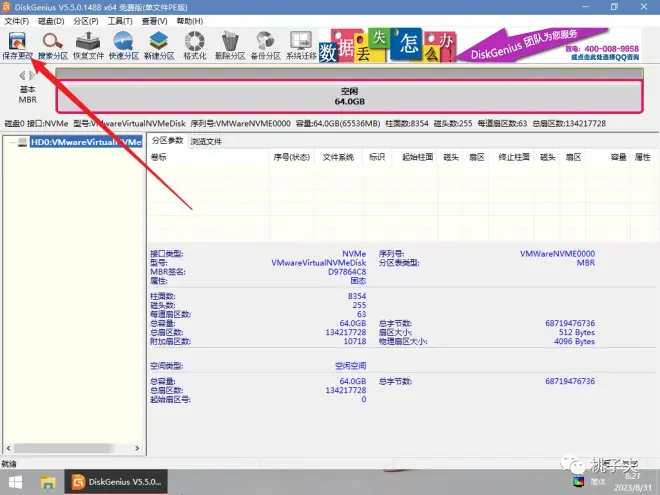Click the right arrow of the tree scrollbar
The width and height of the screenshot is (660, 495).
(x=137, y=448)
